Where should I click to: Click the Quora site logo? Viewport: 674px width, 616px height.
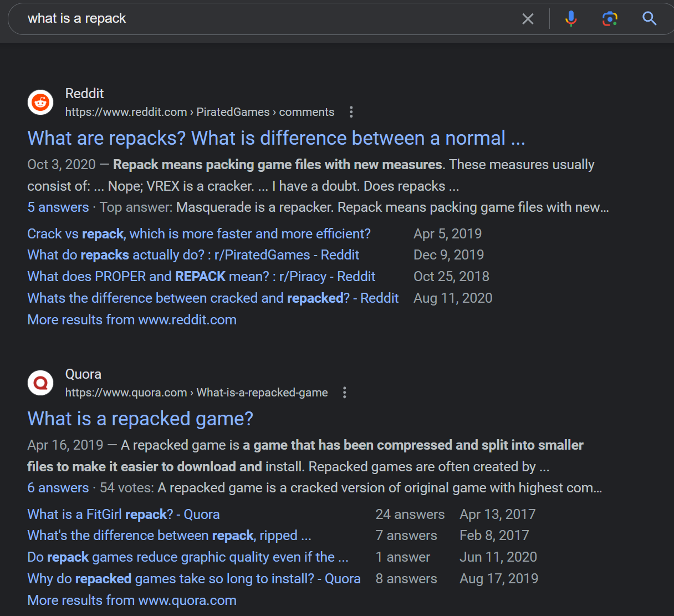click(40, 383)
